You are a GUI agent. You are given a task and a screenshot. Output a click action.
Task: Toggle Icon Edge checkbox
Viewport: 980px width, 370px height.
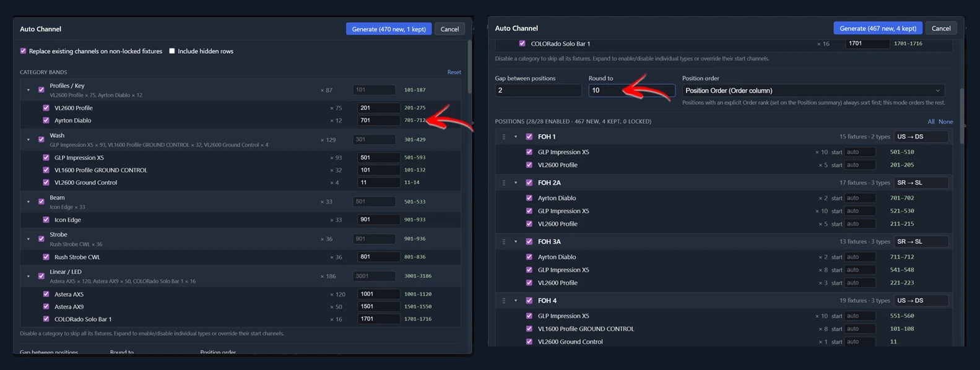46,220
